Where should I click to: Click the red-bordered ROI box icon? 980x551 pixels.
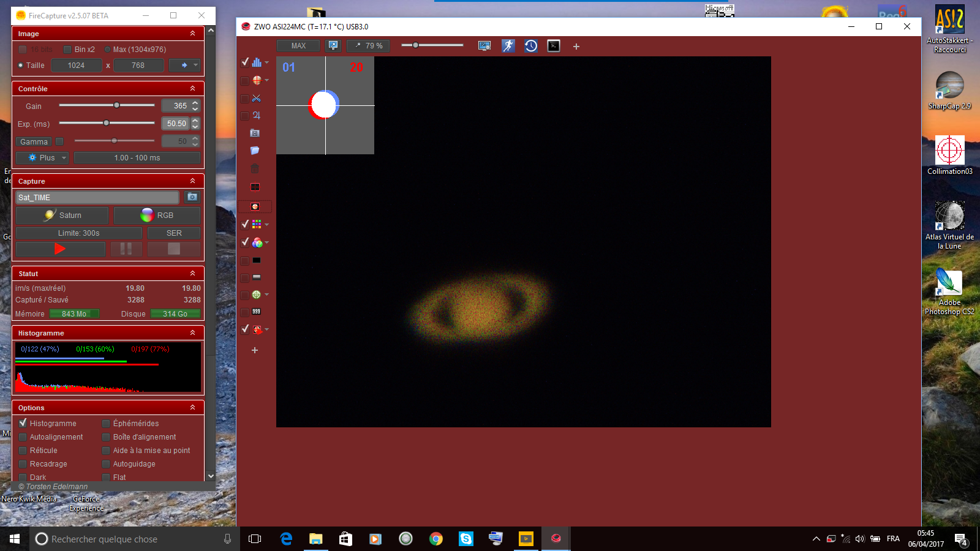[255, 187]
